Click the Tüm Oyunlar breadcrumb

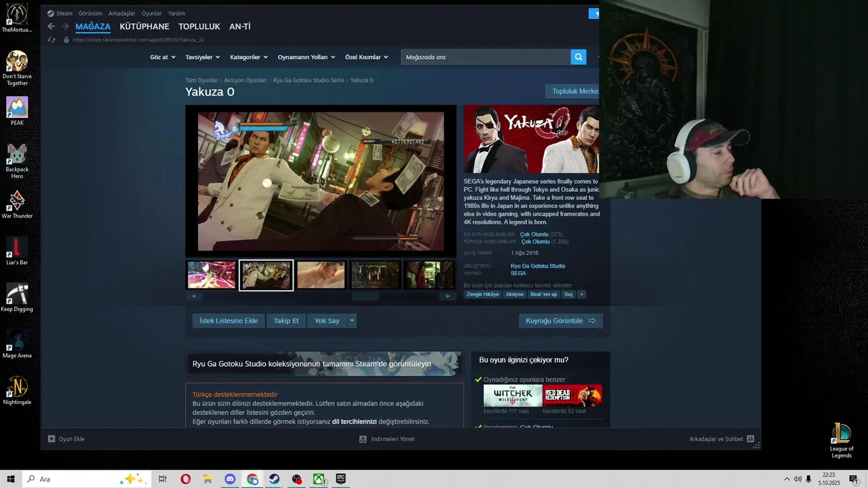[201, 80]
